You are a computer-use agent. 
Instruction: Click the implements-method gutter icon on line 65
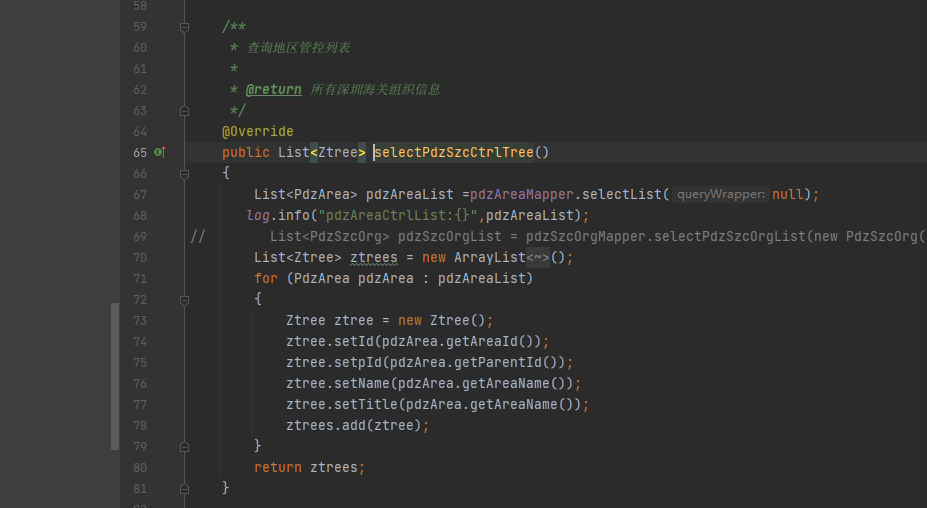click(160, 153)
